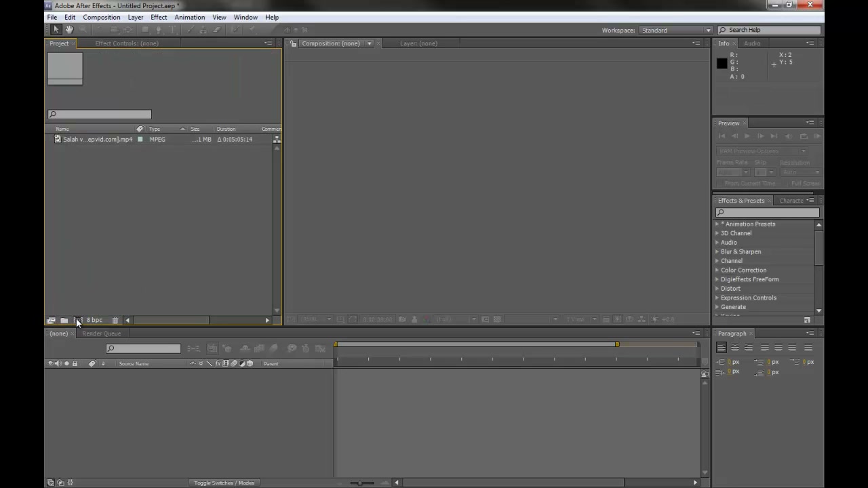Screen dimensions: 868x488
Task: Click the timeline zoom slider
Action: (362, 483)
